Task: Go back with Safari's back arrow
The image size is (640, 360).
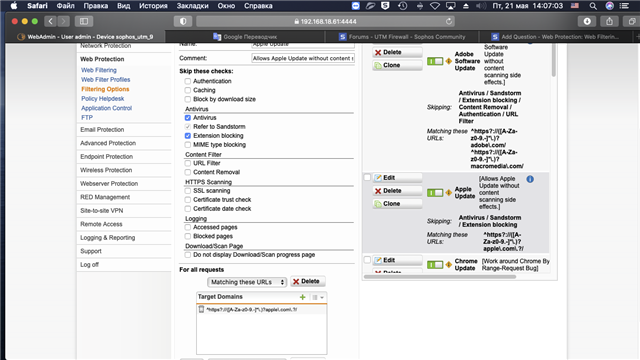Action: click(51, 21)
